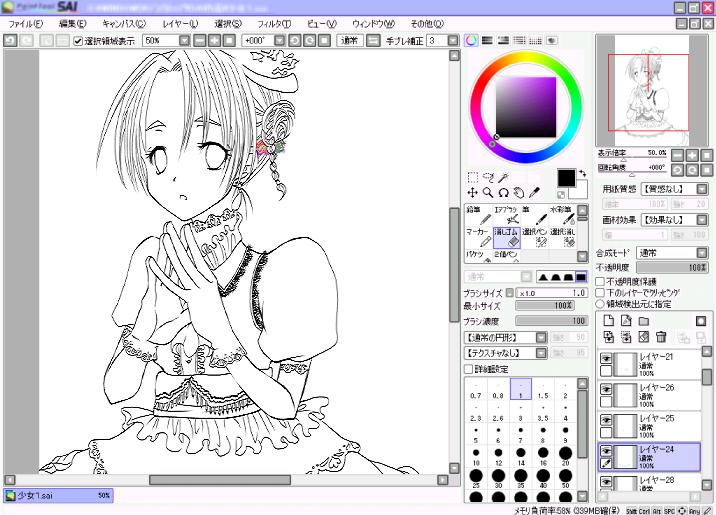
Task: Hide レイヤー24 using its eye icon
Action: click(x=606, y=451)
